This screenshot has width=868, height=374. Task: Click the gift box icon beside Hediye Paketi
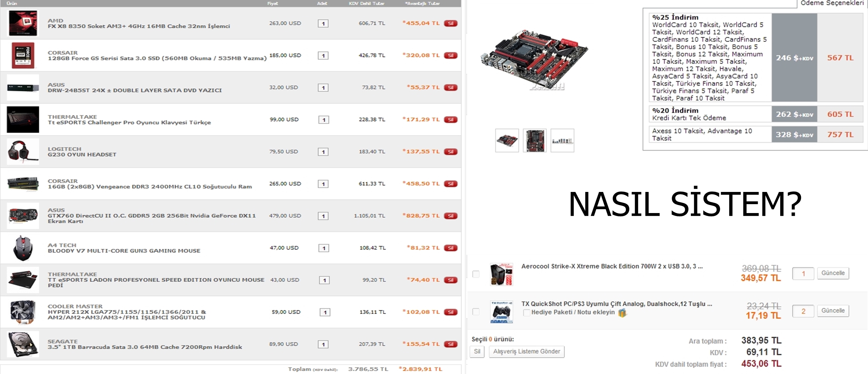click(x=622, y=313)
